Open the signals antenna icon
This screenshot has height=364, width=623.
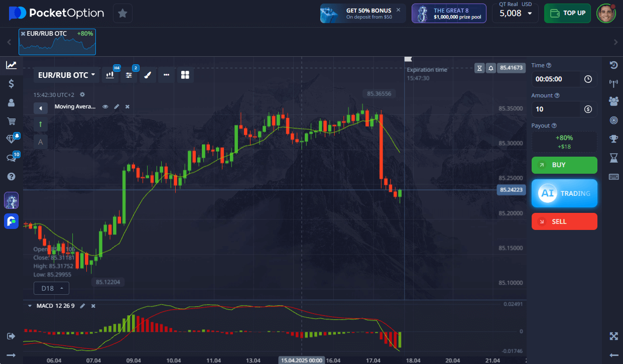(x=613, y=83)
